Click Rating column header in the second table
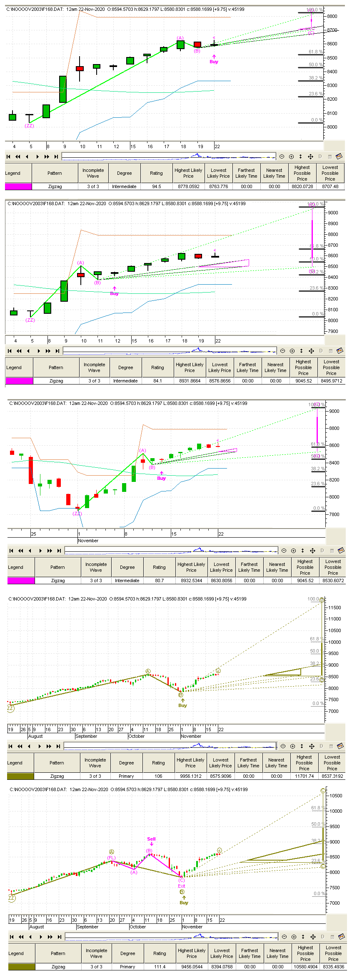 157,367
